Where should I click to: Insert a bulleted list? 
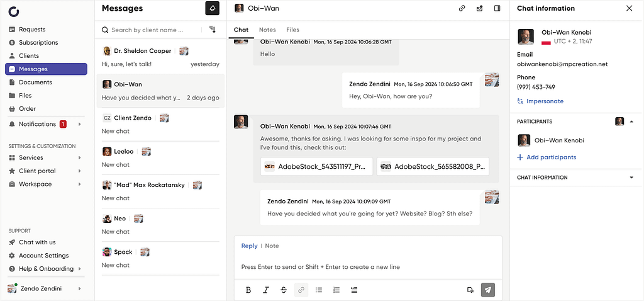(x=319, y=290)
